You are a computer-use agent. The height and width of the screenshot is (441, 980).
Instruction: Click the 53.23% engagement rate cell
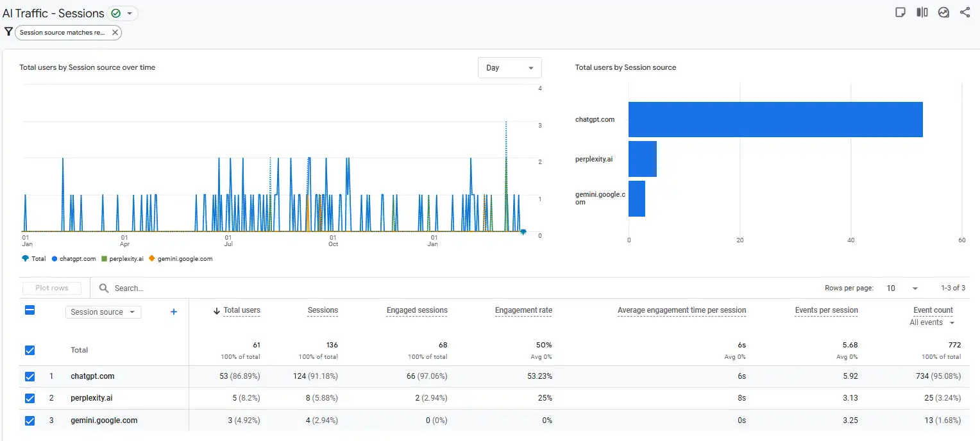540,376
